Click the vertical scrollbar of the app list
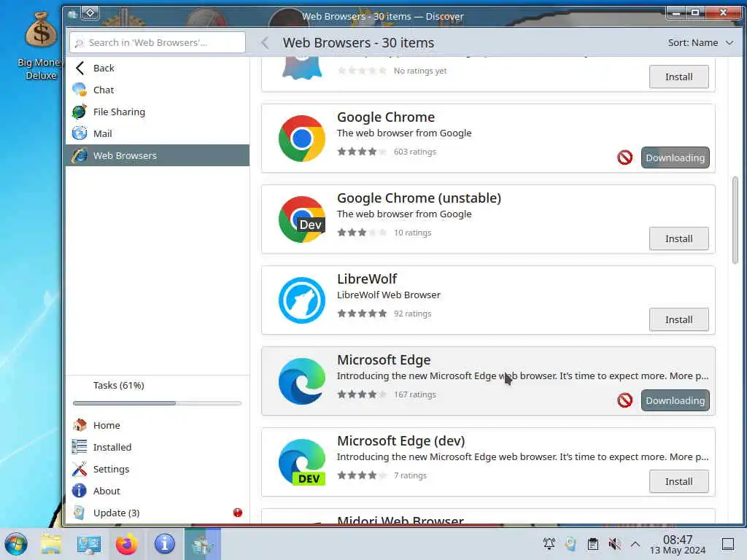 [x=735, y=220]
